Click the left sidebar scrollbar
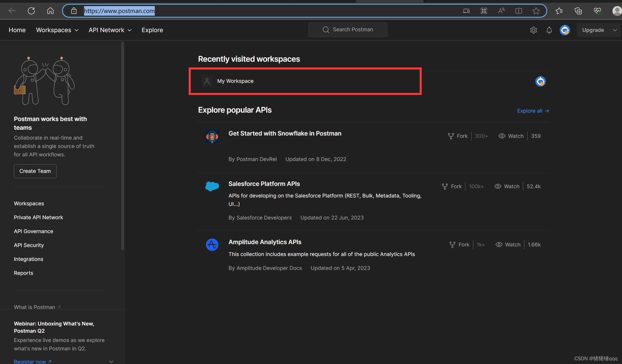622x364 pixels. (123, 146)
